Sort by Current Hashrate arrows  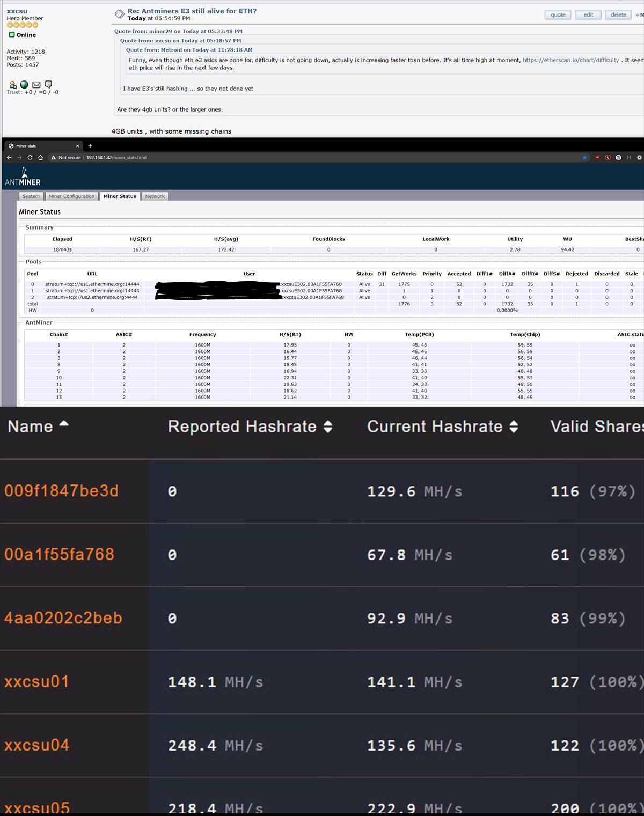514,427
